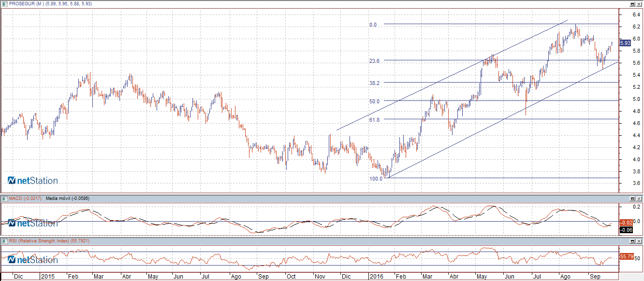The width and height of the screenshot is (644, 281).
Task: Maximize the MACD indicator panel
Action: point(632,198)
